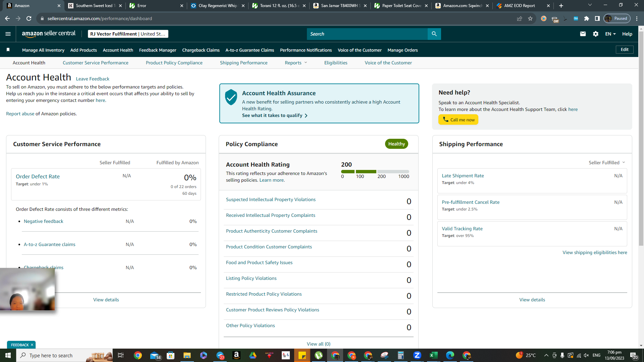Viewport: 644px width, 362px height.
Task: Open the Late Shipment Rate link
Action: pos(463,176)
